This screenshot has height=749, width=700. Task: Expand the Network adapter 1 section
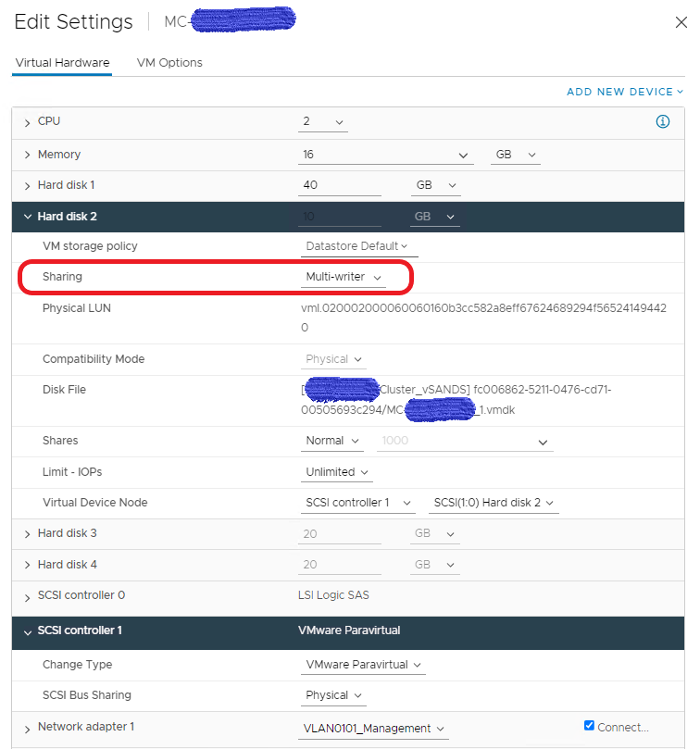click(x=27, y=729)
